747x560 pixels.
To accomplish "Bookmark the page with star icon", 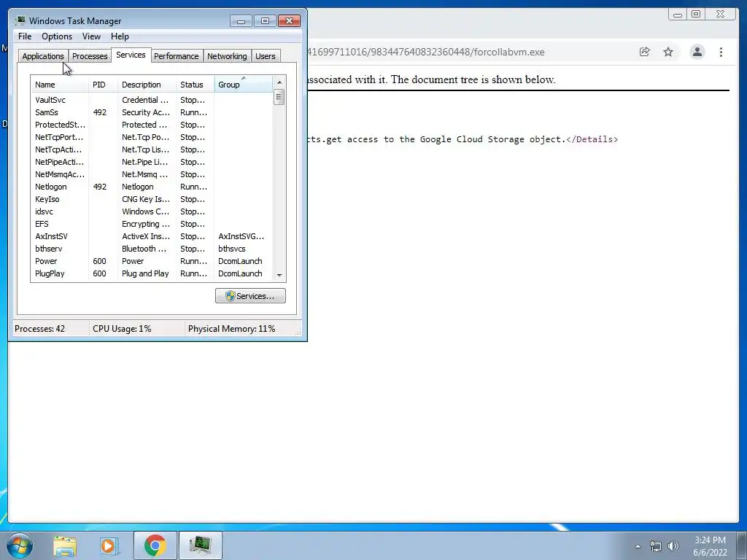I will coord(668,52).
